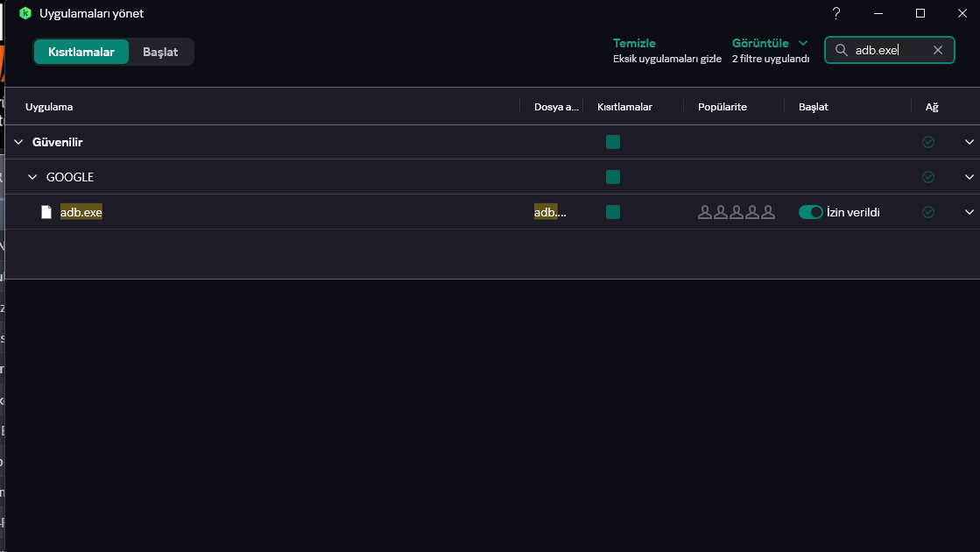
Task: Click the restrictions square for GOOGLE group
Action: 613,177
